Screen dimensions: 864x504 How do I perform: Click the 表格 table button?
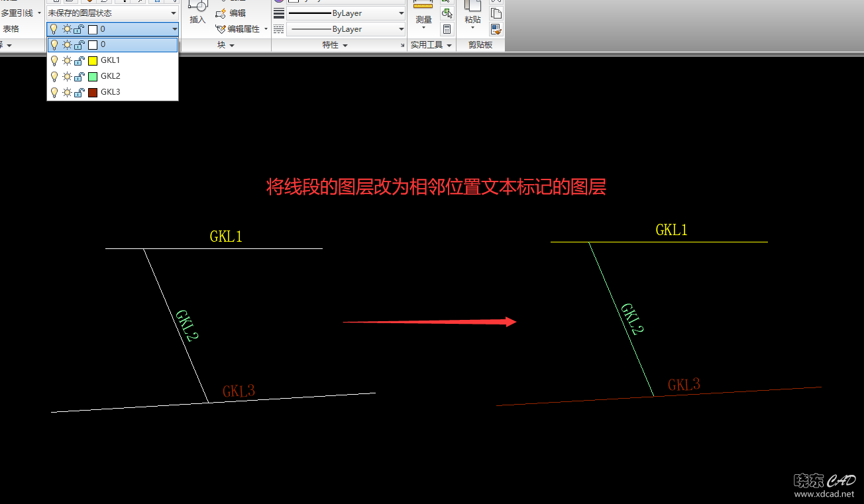click(11, 29)
